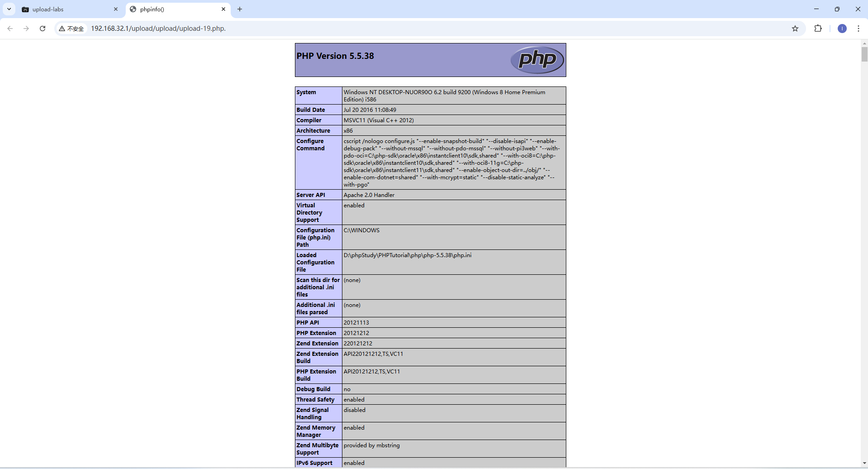Open the extensions puzzle icon
868x469 pixels.
[x=818, y=29]
